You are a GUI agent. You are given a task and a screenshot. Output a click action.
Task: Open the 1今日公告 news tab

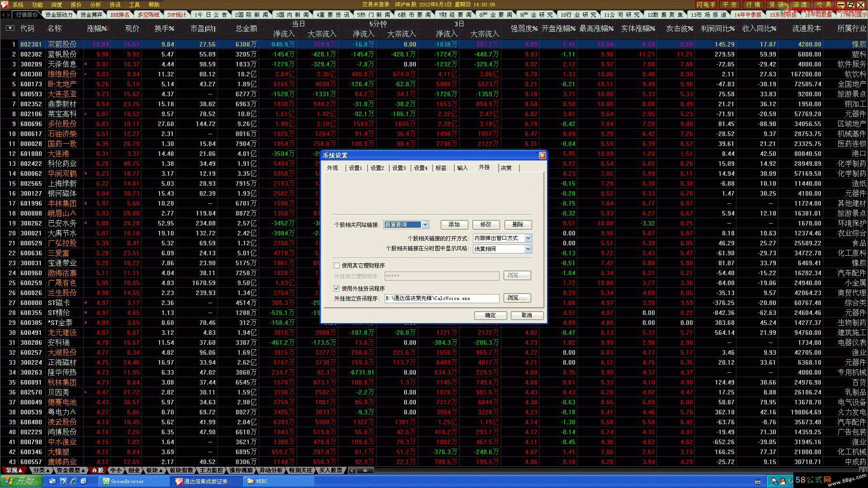point(211,15)
